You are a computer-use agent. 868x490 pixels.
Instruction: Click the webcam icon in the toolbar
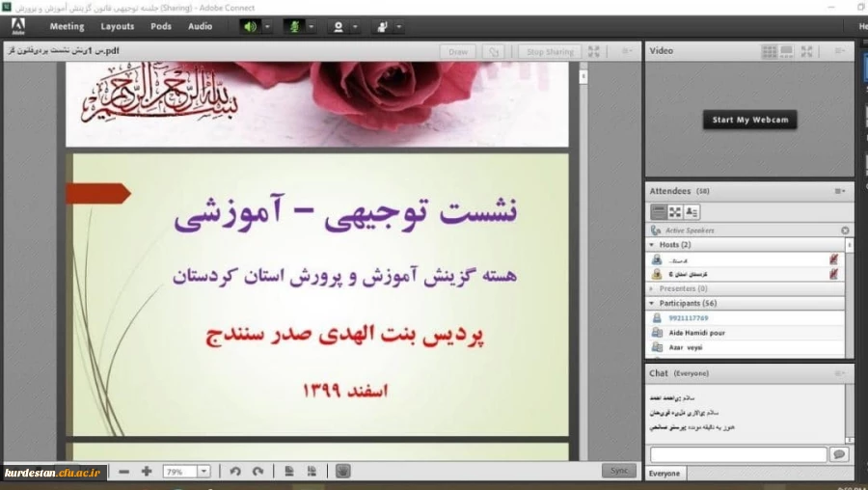[x=339, y=26]
